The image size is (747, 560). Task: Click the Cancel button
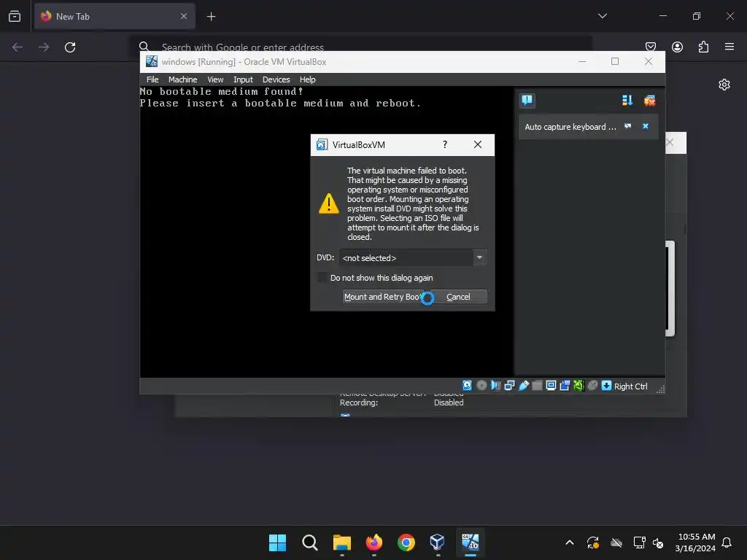(x=458, y=297)
